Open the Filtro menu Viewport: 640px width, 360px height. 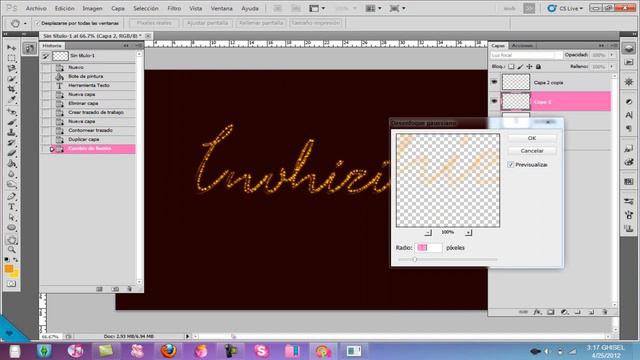(x=174, y=8)
